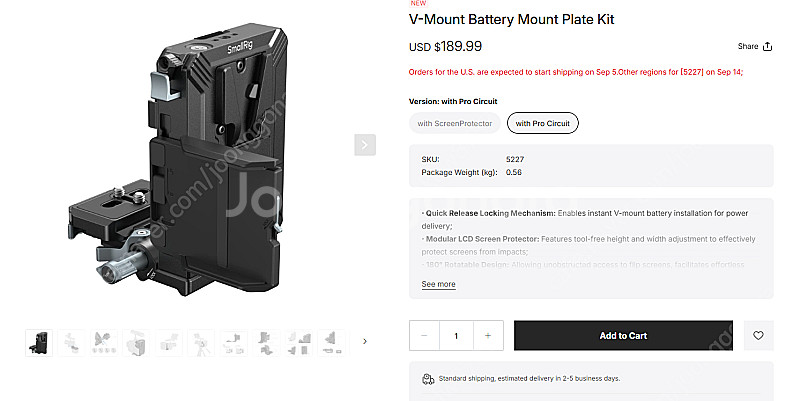Go to next product image arrow
This screenshot has height=401, width=800.
point(365,145)
